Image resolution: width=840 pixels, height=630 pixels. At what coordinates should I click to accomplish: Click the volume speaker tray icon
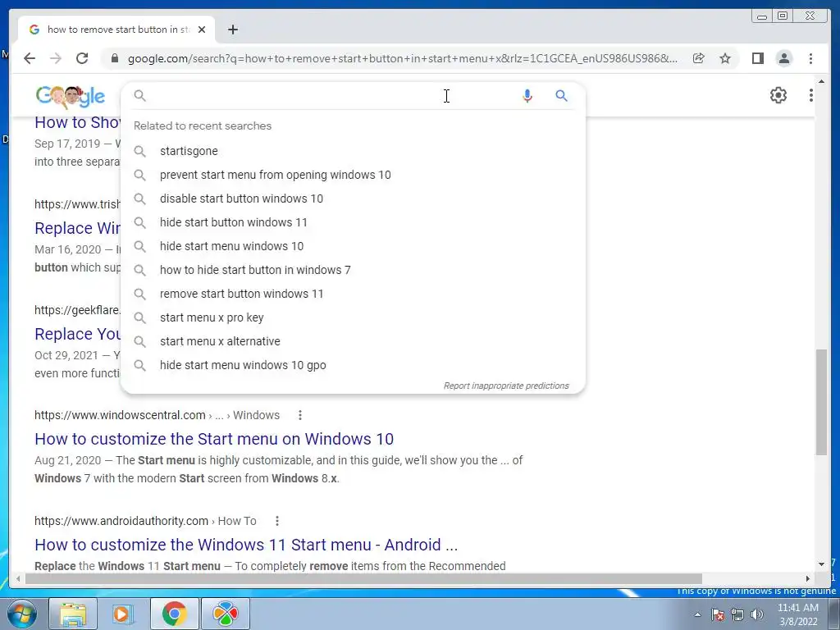[757, 615]
